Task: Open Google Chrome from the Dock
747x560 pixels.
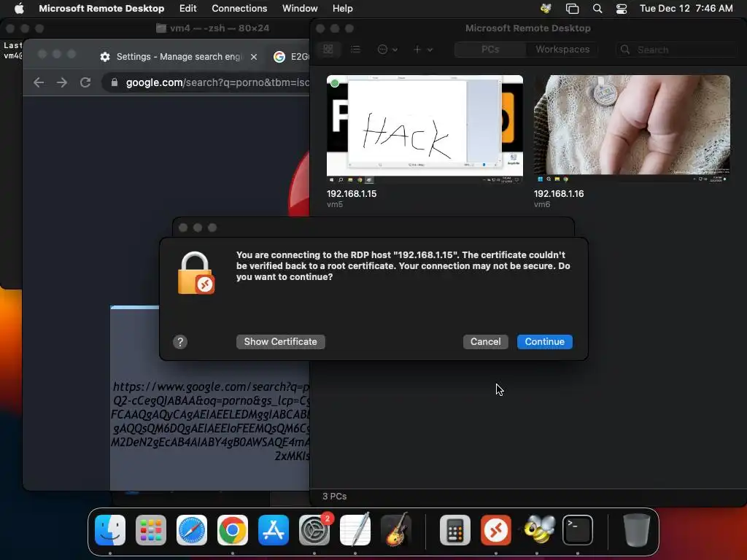Action: [233, 529]
